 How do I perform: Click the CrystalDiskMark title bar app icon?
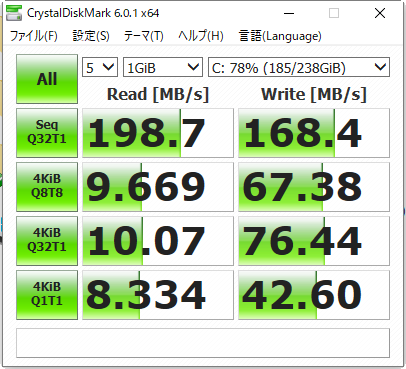[14, 13]
